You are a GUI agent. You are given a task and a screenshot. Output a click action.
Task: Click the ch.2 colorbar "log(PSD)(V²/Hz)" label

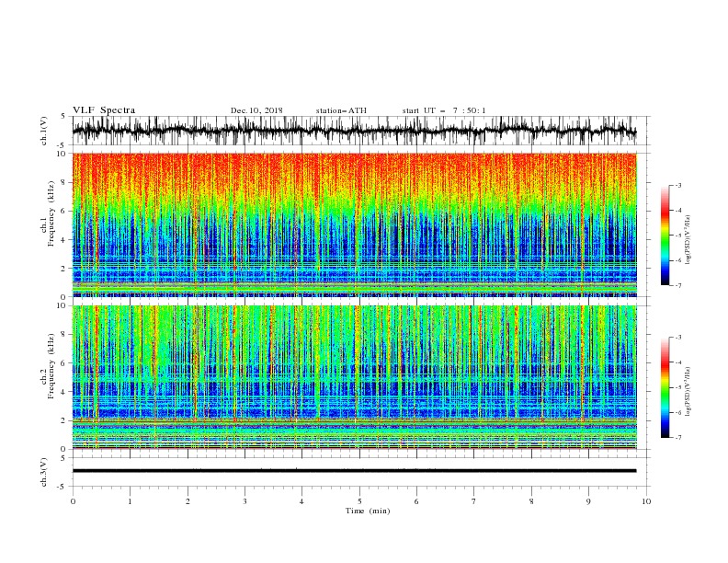pos(688,391)
